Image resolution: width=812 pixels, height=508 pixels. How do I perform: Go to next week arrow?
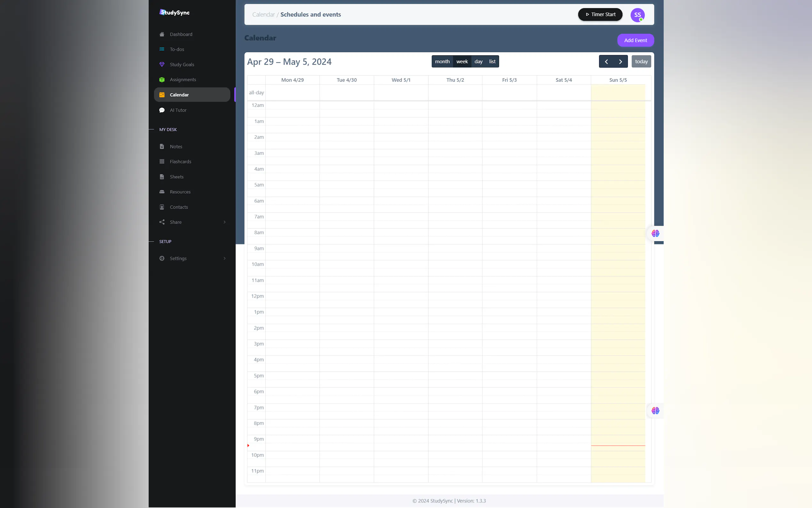point(620,61)
